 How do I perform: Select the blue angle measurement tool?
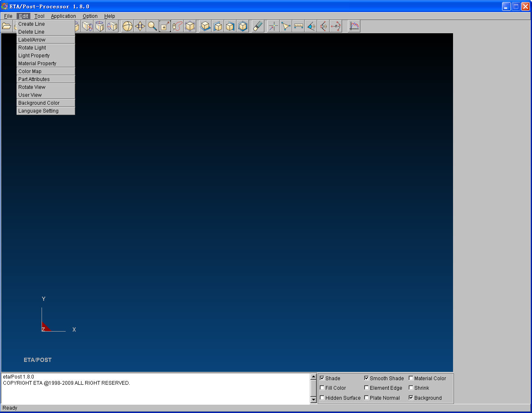pos(311,26)
